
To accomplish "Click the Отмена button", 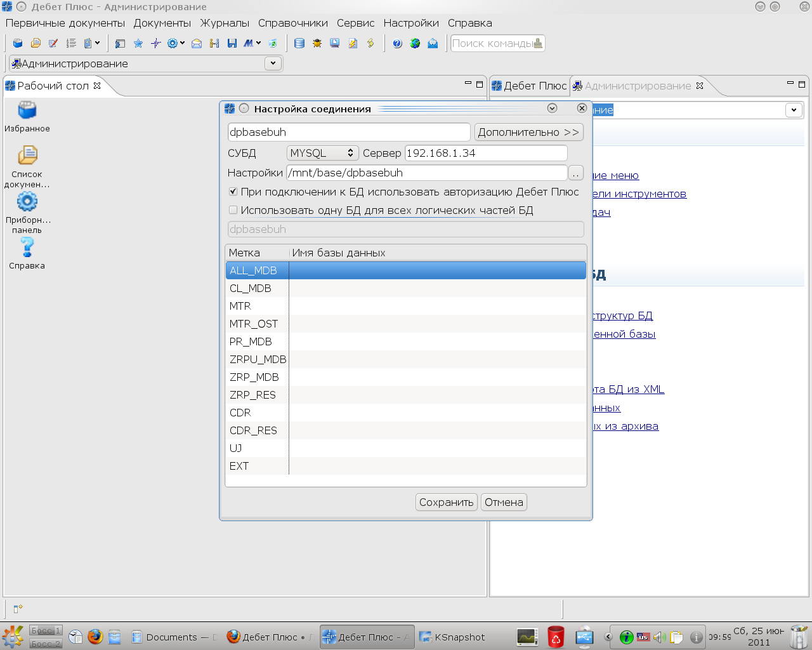I will (504, 502).
